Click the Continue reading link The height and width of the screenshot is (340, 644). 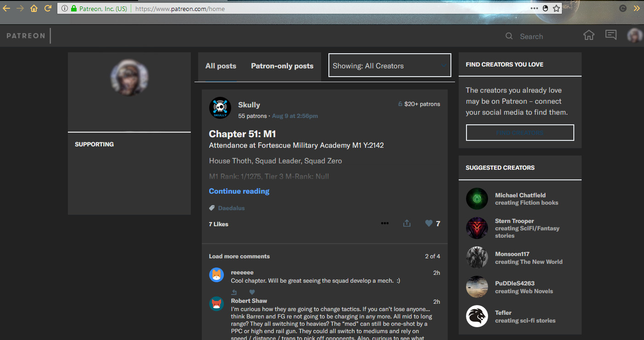239,191
